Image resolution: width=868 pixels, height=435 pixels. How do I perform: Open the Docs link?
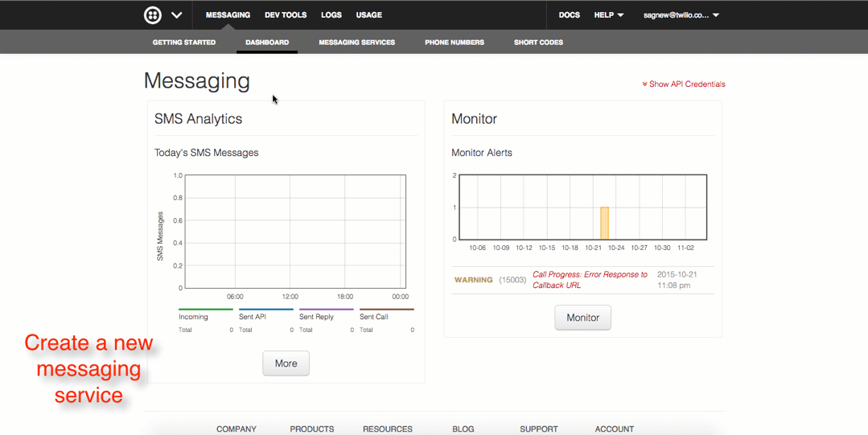tap(569, 15)
